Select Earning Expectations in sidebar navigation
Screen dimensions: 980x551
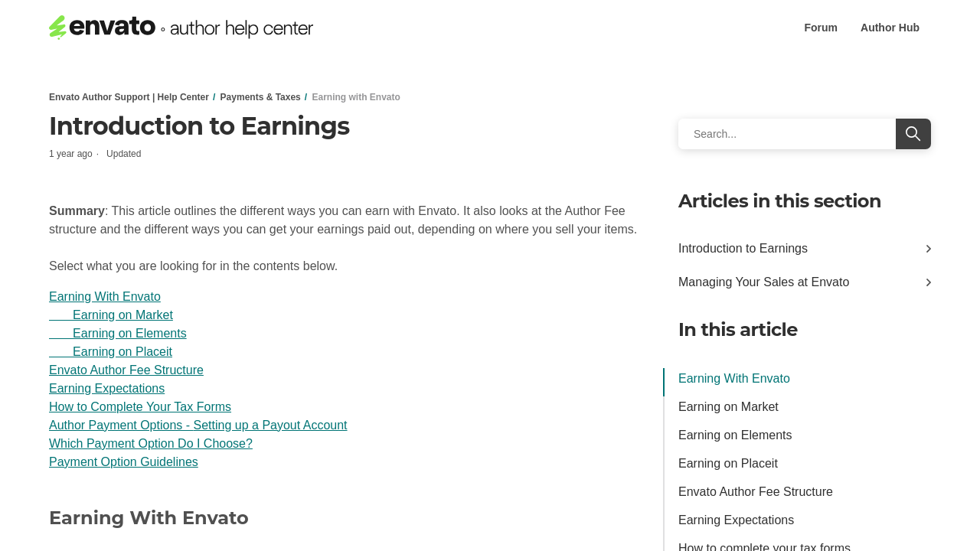pos(736,520)
